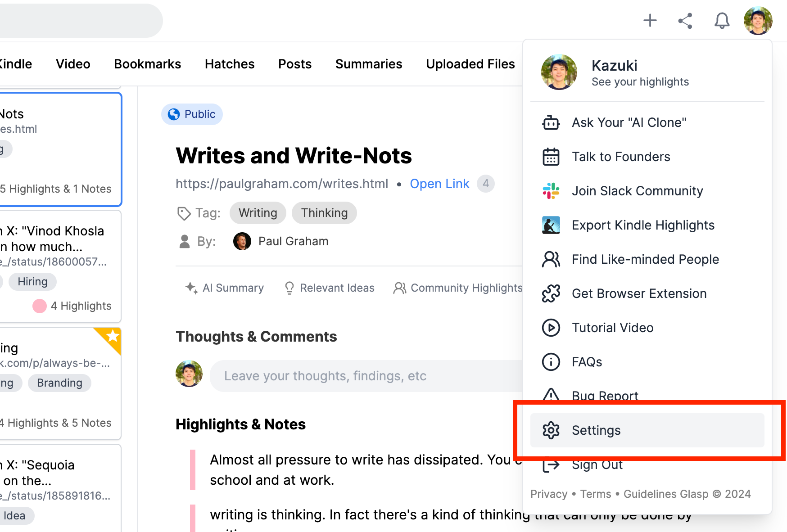This screenshot has height=532, width=787.
Task: Click the thoughts and comments input field
Action: tap(366, 376)
